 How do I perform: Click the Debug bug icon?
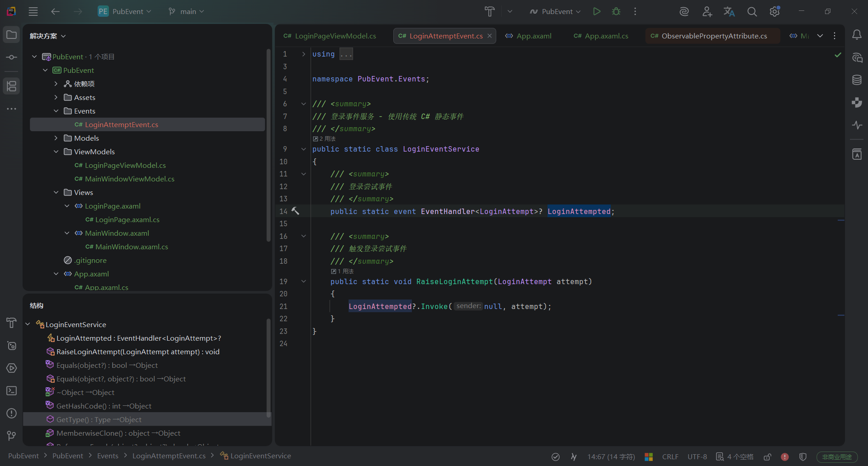click(616, 11)
